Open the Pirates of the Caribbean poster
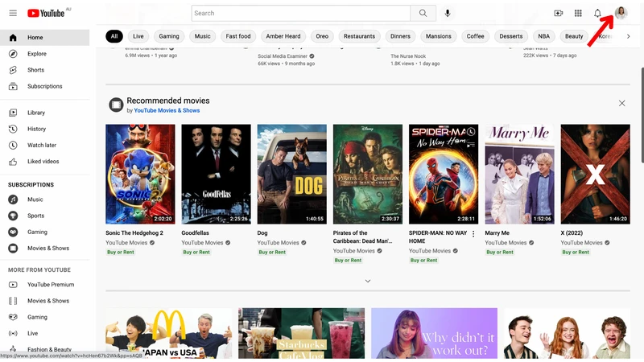Viewport: 644px width, 362px height. coord(368,174)
